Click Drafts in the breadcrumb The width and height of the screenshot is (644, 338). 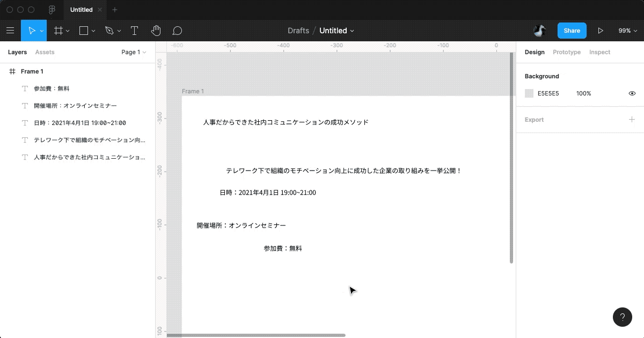pos(298,31)
